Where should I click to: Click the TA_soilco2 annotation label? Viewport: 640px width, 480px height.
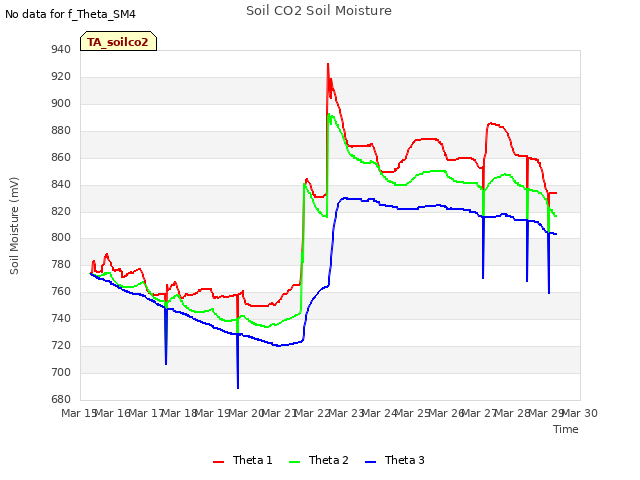coord(118,42)
